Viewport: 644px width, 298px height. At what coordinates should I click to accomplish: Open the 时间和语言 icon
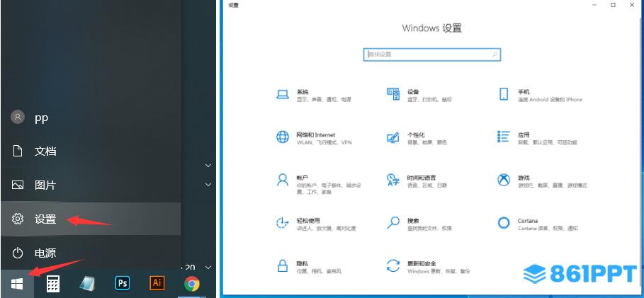[x=393, y=180]
